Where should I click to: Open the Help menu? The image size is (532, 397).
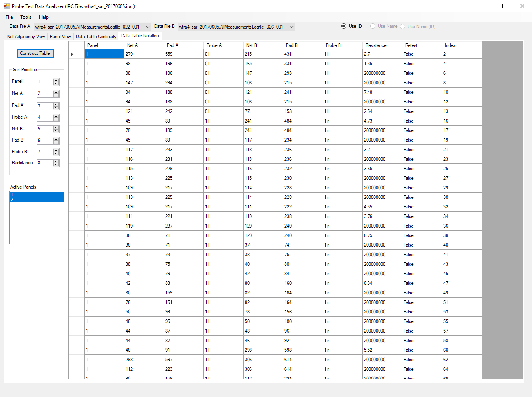[44, 17]
